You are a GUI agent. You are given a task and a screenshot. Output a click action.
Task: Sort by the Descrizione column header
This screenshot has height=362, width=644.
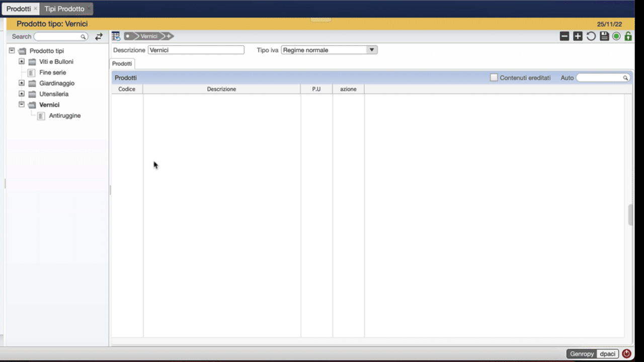click(x=221, y=89)
